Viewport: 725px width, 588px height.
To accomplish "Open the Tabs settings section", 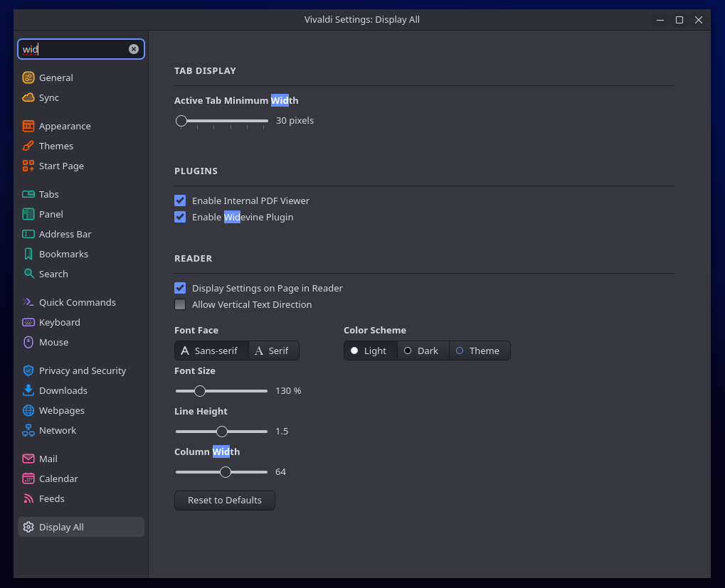I will [x=81, y=195].
